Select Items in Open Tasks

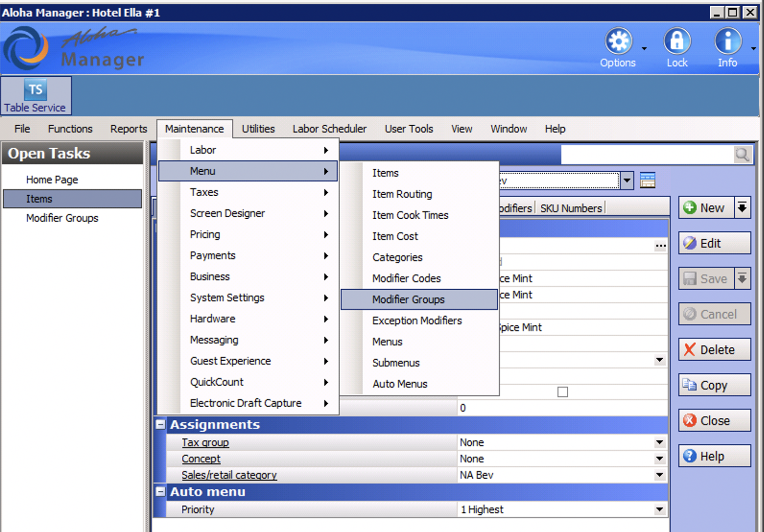[72, 199]
